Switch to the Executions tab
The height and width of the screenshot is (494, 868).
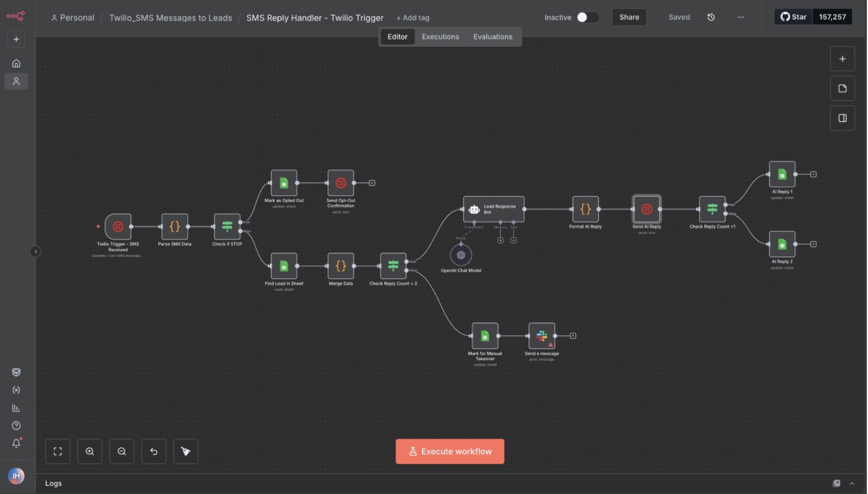pyautogui.click(x=441, y=37)
